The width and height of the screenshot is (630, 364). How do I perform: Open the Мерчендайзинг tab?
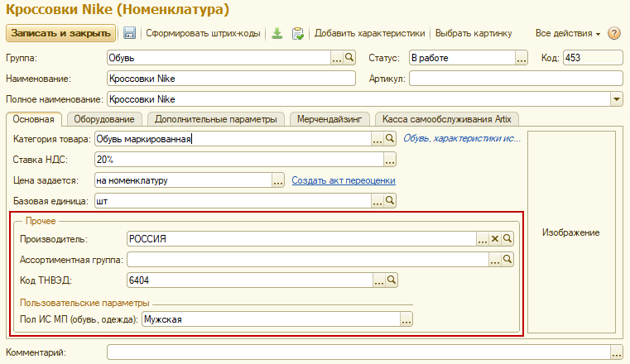pyautogui.click(x=329, y=119)
